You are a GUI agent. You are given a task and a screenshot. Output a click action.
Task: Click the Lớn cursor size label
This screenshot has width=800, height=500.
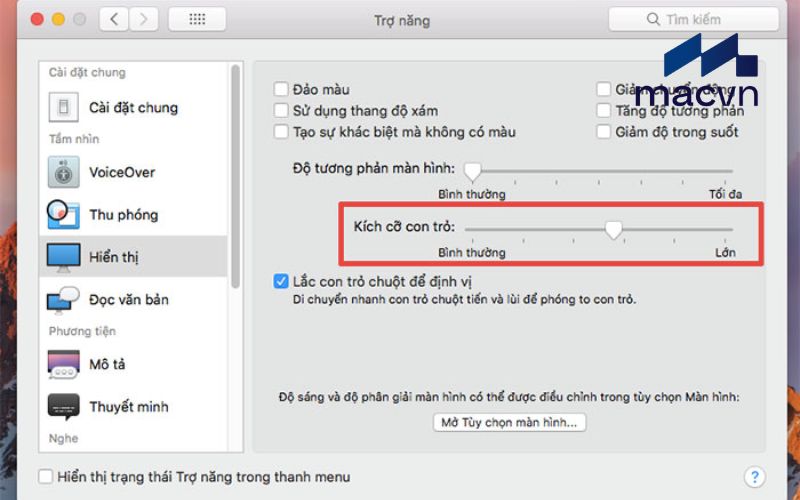(725, 253)
